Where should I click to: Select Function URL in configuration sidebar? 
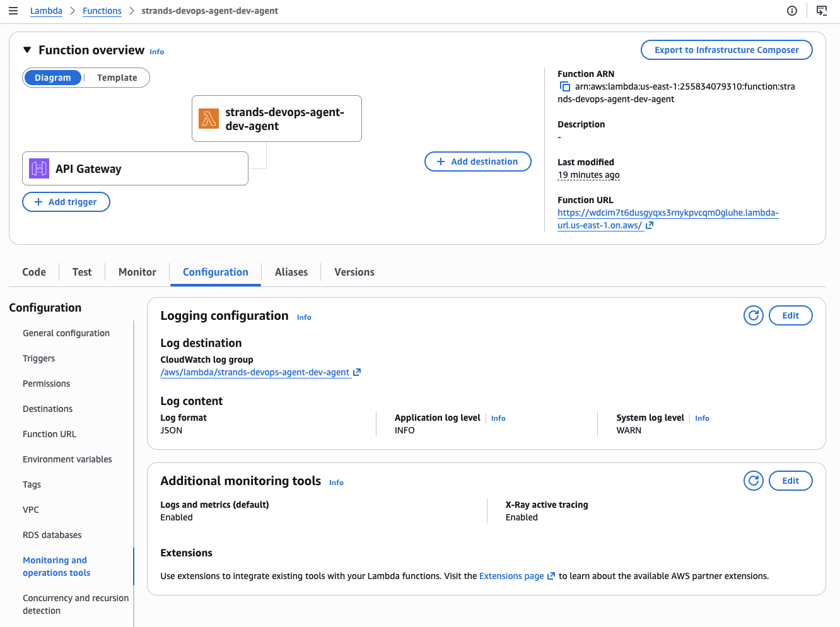click(x=50, y=434)
